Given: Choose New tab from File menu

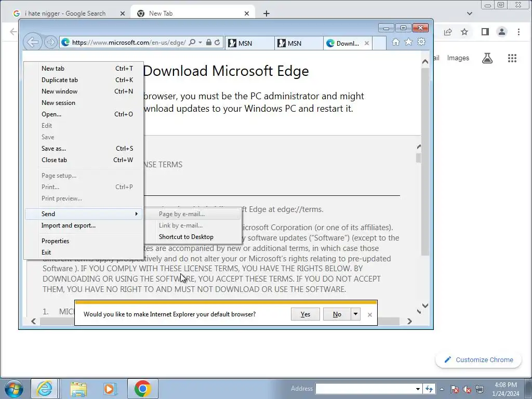Looking at the screenshot, I should click(84, 69).
